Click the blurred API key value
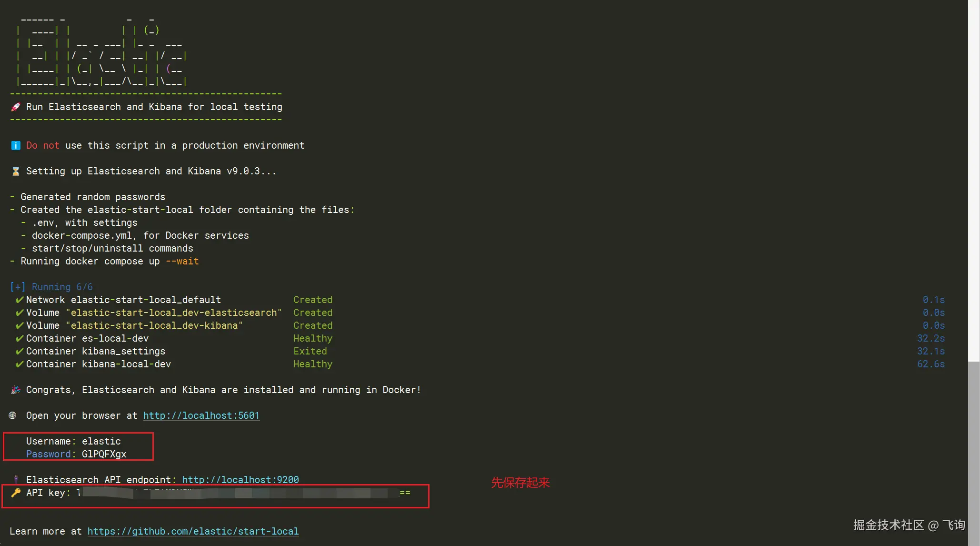The image size is (980, 546). point(243,493)
